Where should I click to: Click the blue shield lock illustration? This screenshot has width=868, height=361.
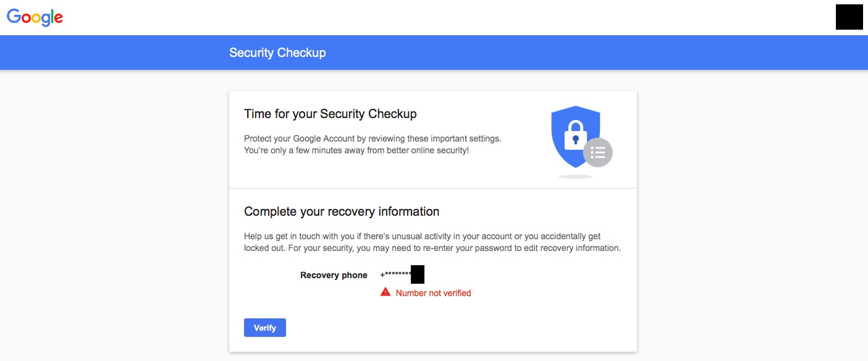pyautogui.click(x=575, y=137)
